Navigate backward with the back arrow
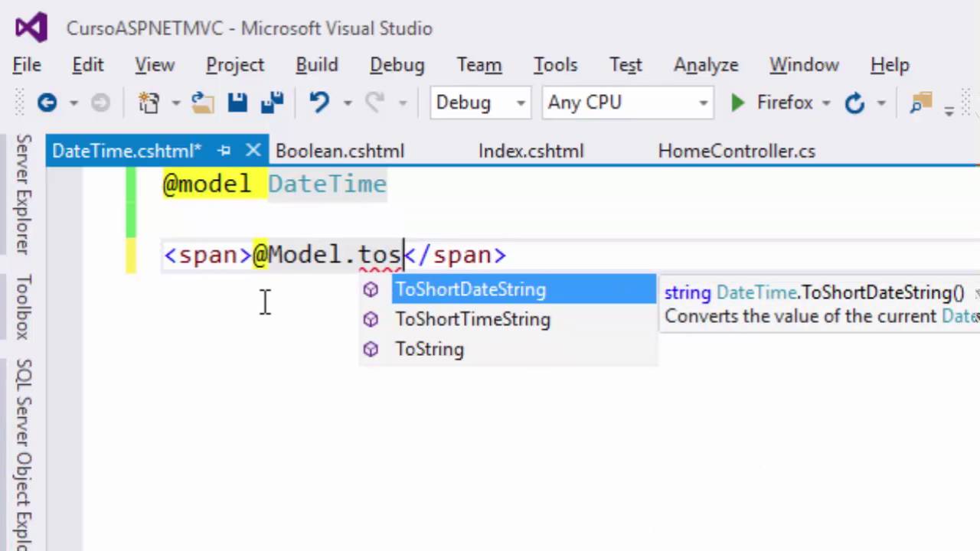 [47, 103]
